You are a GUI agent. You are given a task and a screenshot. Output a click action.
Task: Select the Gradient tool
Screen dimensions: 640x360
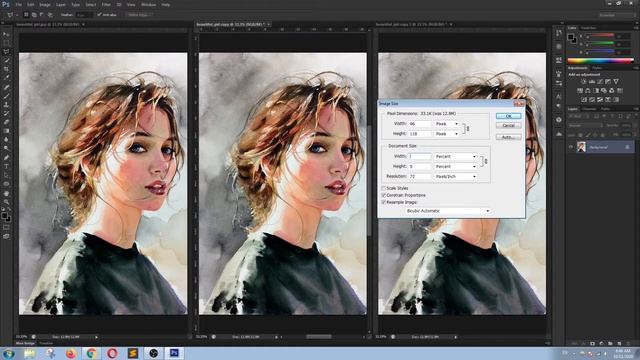tap(6, 131)
